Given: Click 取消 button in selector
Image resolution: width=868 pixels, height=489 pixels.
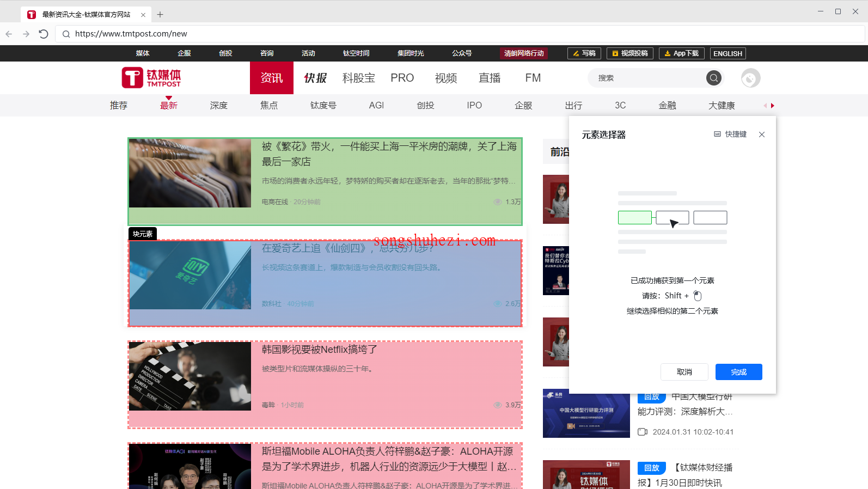Looking at the screenshot, I should [x=684, y=372].
